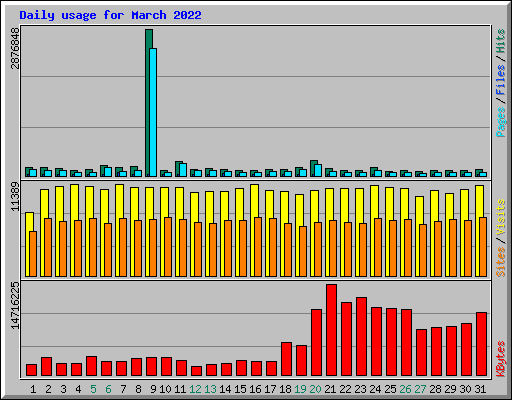
Task: Click the green weekend day label 27
Action: coord(420,389)
